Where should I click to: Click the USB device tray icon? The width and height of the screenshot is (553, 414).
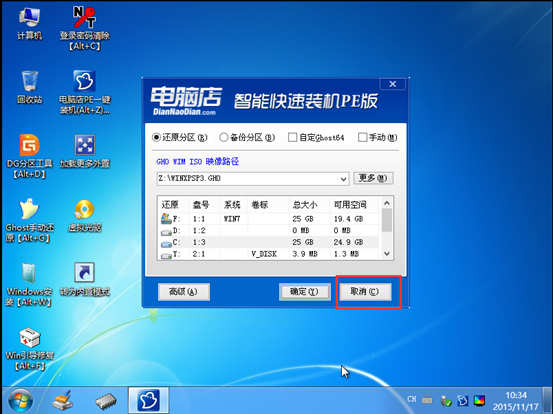pos(446,400)
